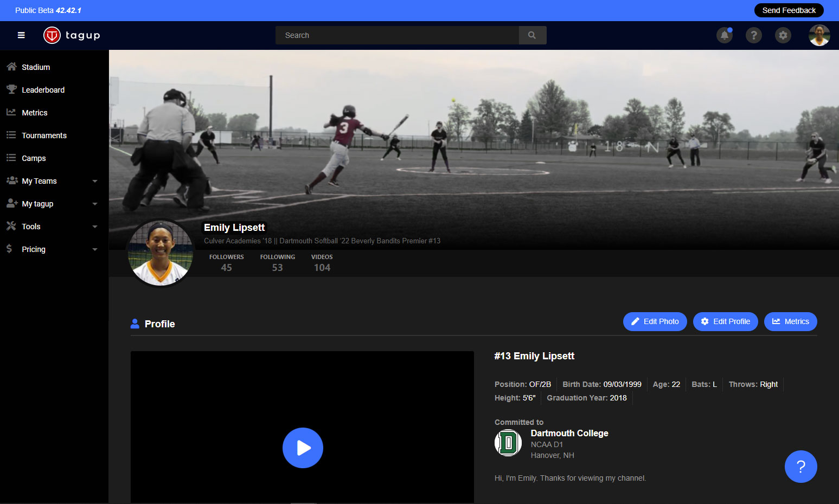Open Tournaments from the sidebar
The height and width of the screenshot is (504, 839).
point(44,135)
